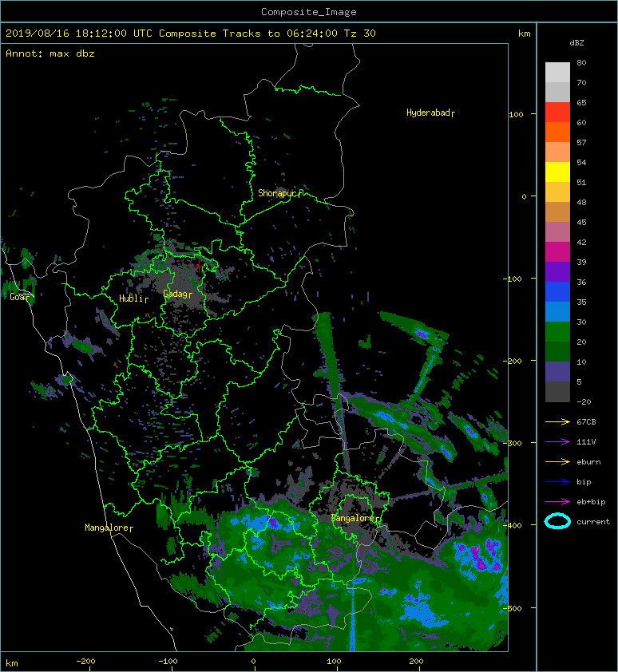Click the blue bip arrow icon

point(557,482)
